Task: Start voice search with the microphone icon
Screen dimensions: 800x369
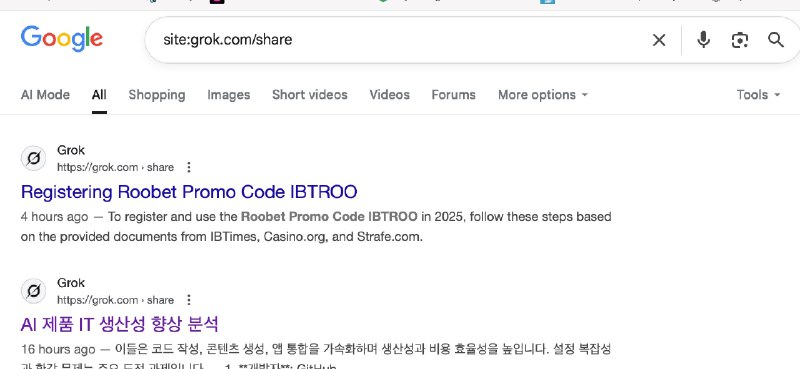Action: (x=704, y=39)
